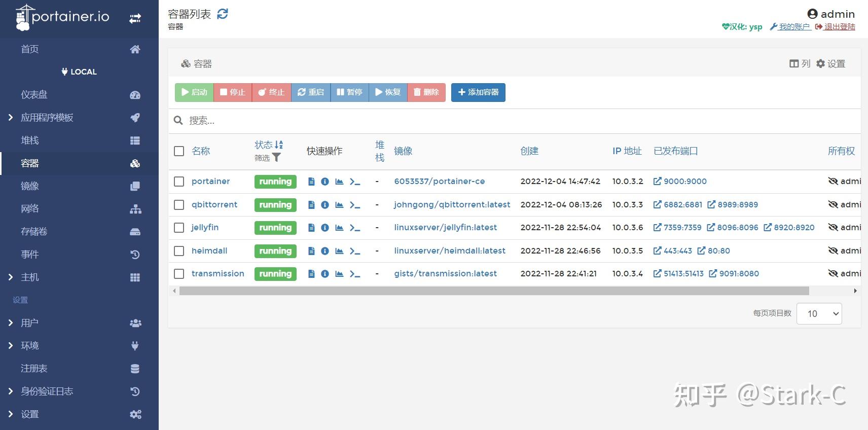Open 镜像 in the sidebar
Image resolution: width=868 pixels, height=430 pixels.
click(x=80, y=186)
